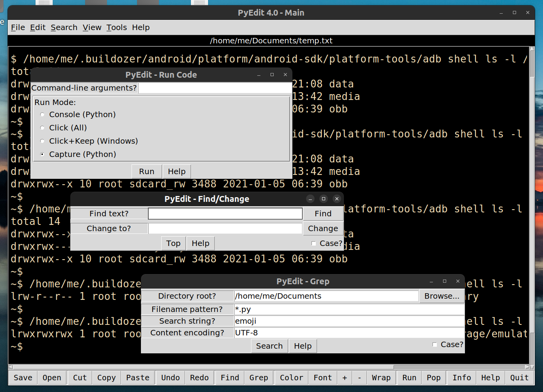Screen dimensions: 543x392
Task: Click Help button in Grep dialog
Action: [303, 346]
